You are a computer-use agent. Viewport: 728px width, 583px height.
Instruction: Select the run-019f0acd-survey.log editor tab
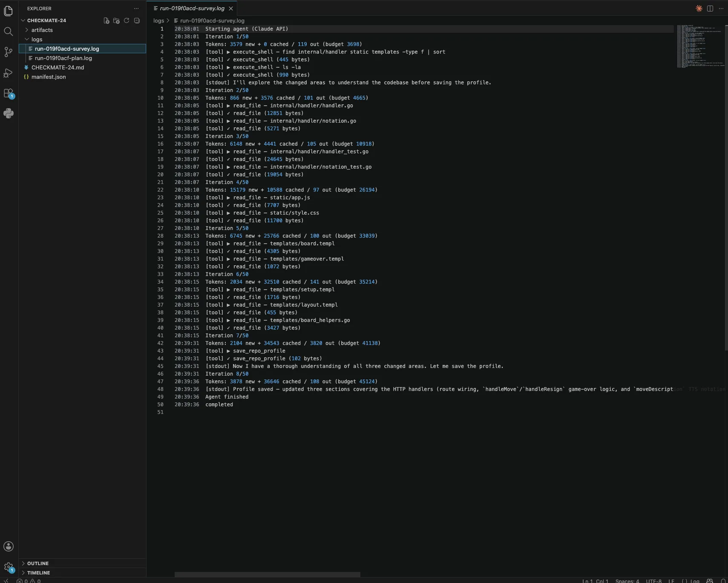pos(192,9)
